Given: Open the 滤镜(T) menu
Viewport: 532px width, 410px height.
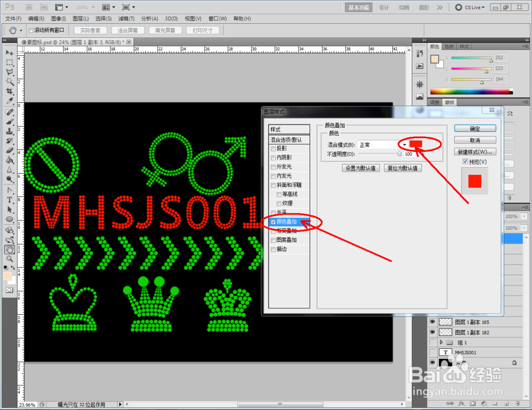Looking at the screenshot, I should point(126,19).
